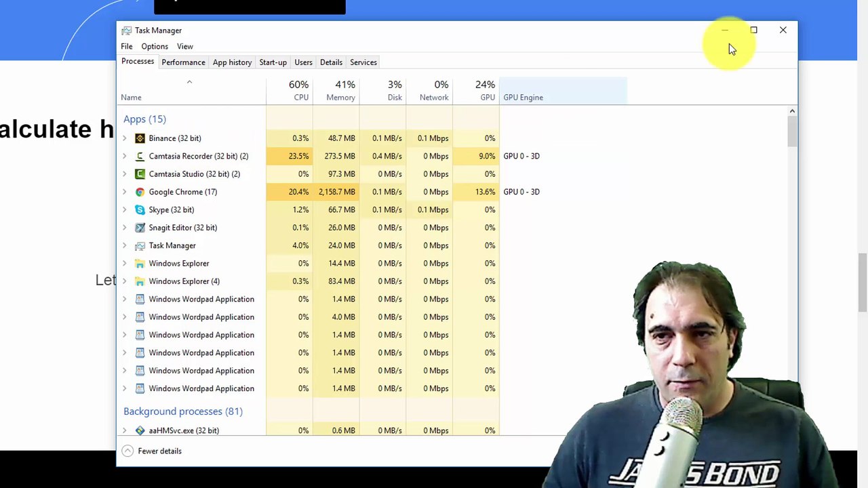Image resolution: width=868 pixels, height=488 pixels.
Task: Click the Windows Explorer (4) folder icon
Action: pyautogui.click(x=140, y=281)
